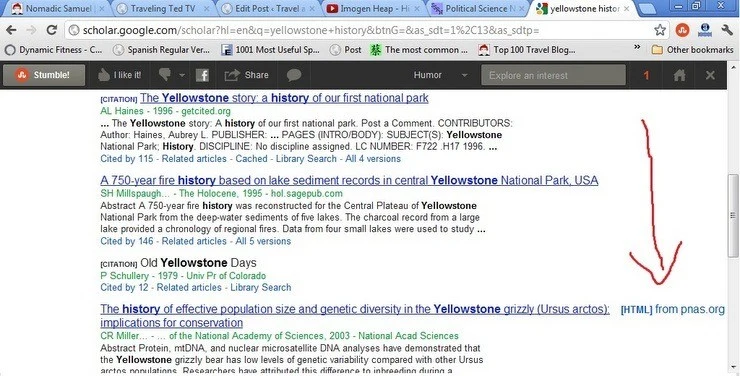Click the Stumble! button
Viewport: 740px width, 376px height.
point(44,75)
